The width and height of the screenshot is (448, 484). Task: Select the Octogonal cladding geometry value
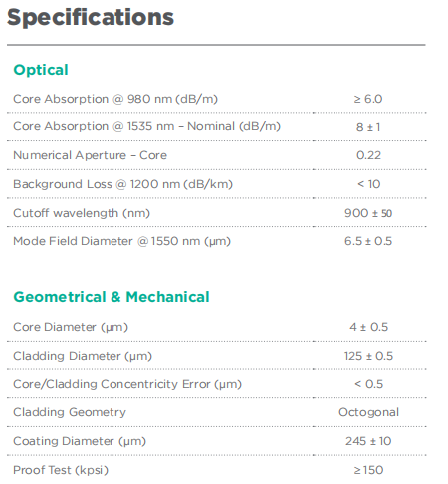[368, 412]
